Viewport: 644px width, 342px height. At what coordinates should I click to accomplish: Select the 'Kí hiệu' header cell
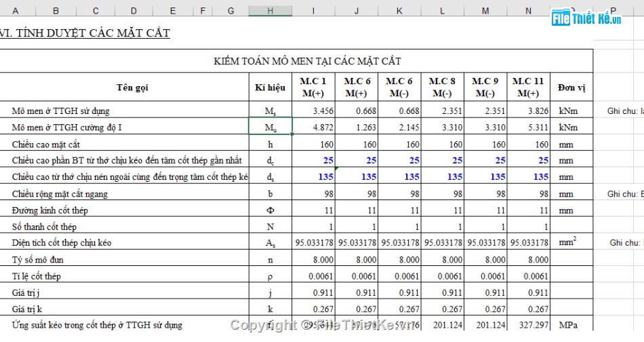pos(270,87)
